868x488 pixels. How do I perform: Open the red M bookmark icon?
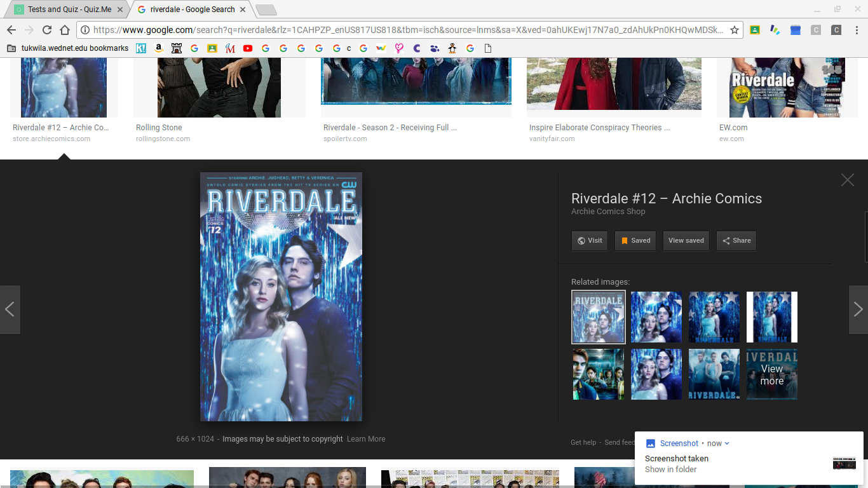[x=230, y=48]
